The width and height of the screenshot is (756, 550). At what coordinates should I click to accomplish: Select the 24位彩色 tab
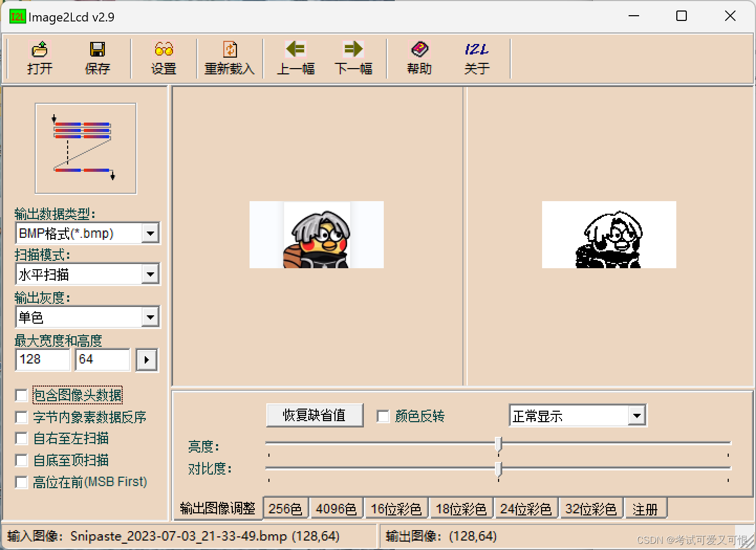(x=526, y=508)
